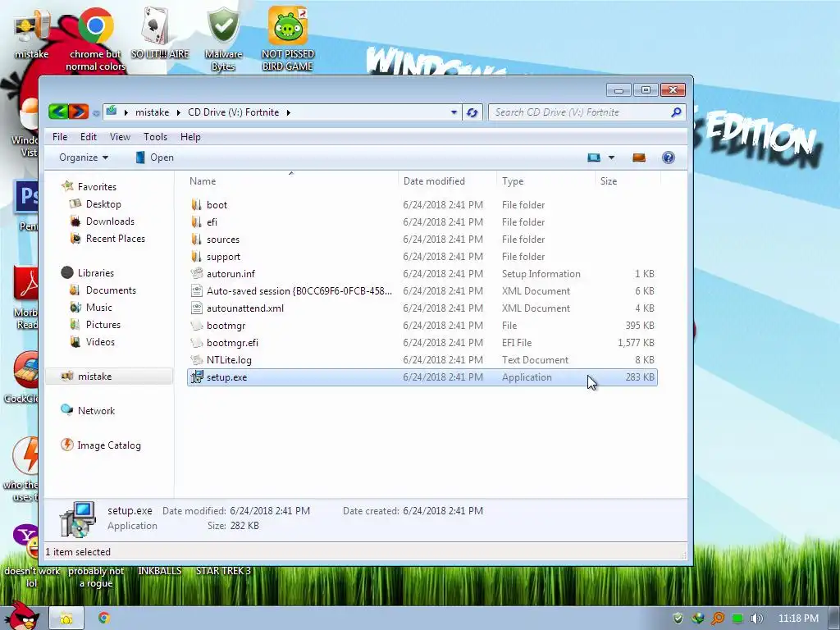This screenshot has height=630, width=840.
Task: Click the SO LIT!!! AIRE desktop icon
Action: [160, 32]
